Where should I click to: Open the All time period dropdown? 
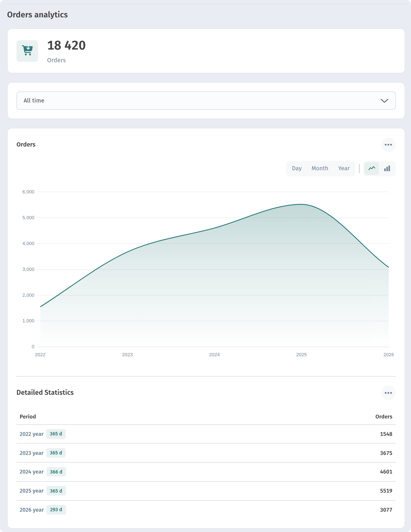206,101
